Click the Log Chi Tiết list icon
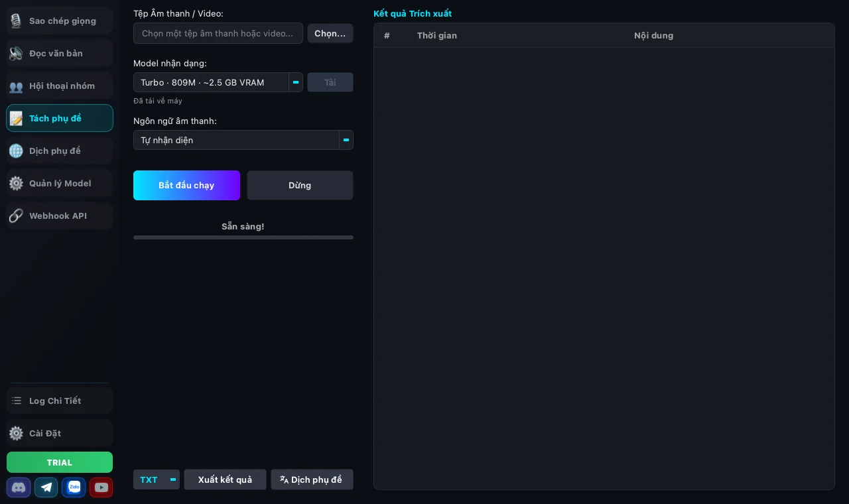The image size is (849, 504). point(17,401)
